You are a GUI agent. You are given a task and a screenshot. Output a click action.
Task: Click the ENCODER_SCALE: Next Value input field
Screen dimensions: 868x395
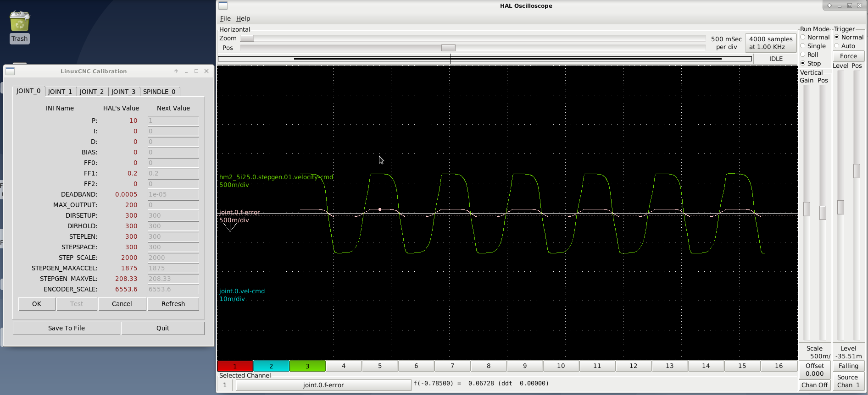coord(173,289)
